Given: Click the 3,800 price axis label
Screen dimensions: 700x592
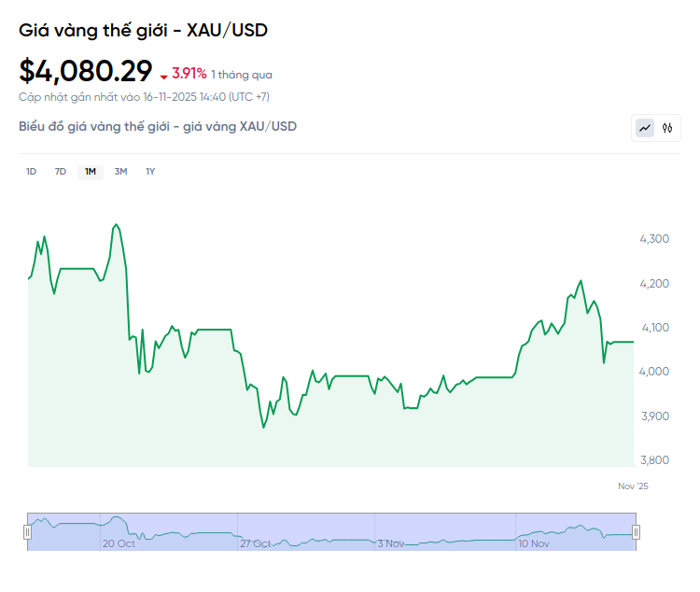Looking at the screenshot, I should [x=654, y=460].
